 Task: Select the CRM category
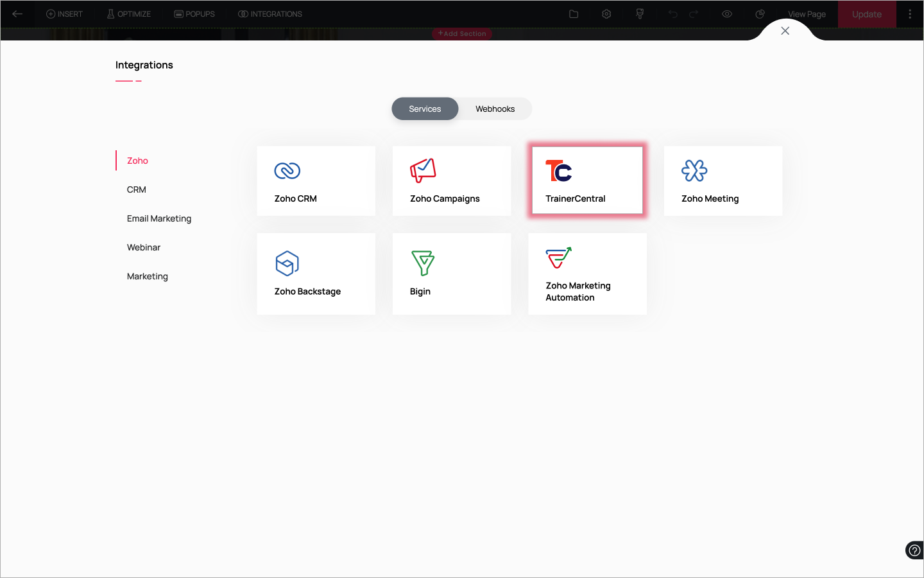[137, 189]
